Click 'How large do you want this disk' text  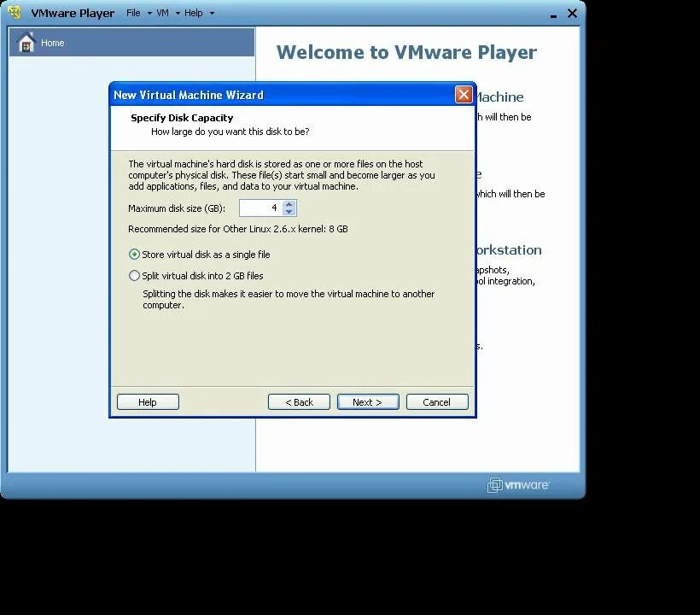pyautogui.click(x=230, y=132)
